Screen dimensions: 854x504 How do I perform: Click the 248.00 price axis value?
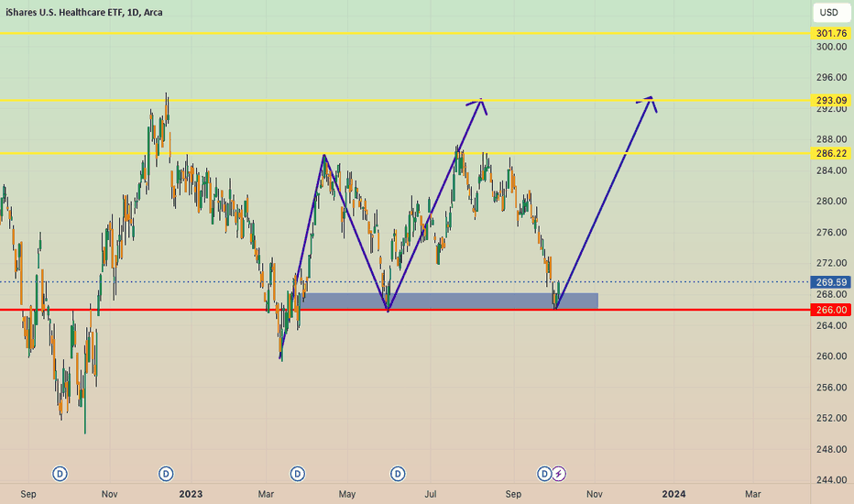tap(831, 449)
